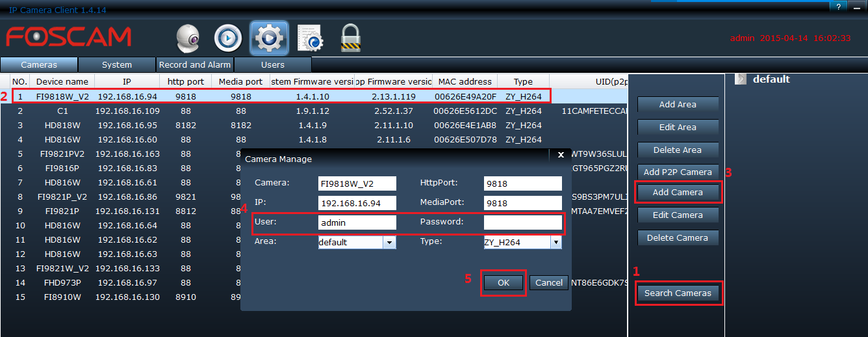The image size is (868, 337).
Task: Click the Add Camera button
Action: (x=678, y=193)
